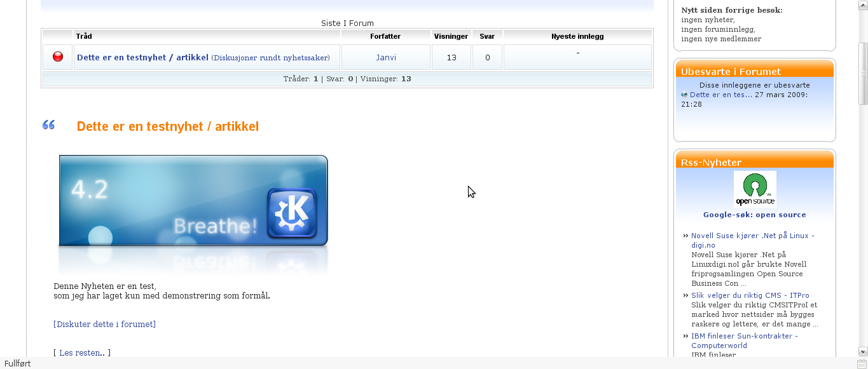
Task: Click the 'Siste I Forum' title
Action: pos(347,23)
